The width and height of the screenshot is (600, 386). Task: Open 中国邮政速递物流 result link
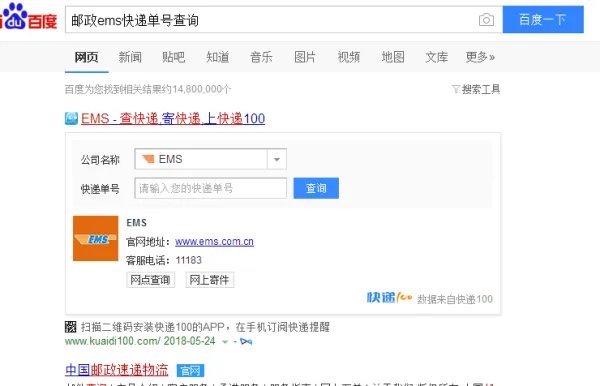(116, 370)
